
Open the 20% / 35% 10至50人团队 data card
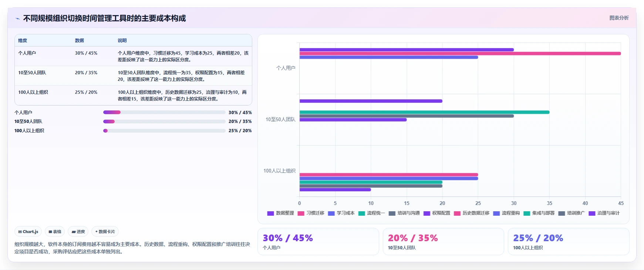443,242
